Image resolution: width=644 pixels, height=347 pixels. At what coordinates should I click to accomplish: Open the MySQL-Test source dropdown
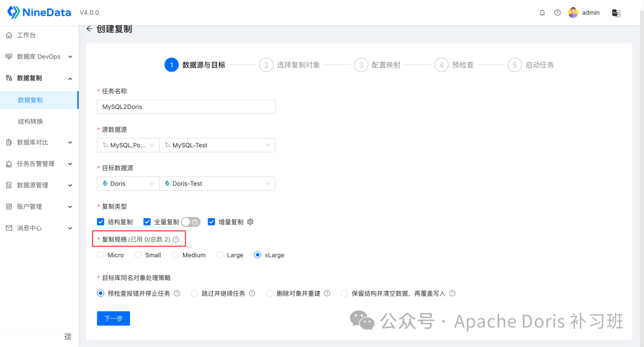coord(217,144)
